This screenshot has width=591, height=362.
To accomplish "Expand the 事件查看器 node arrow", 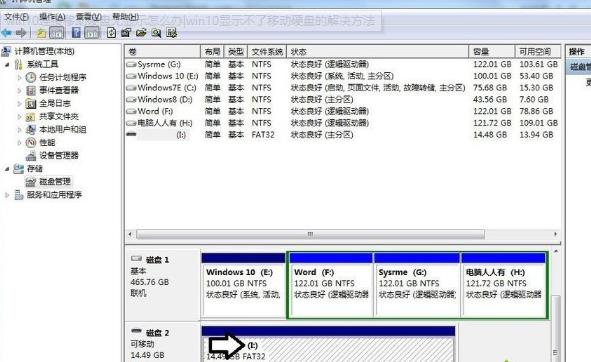I will [x=20, y=90].
